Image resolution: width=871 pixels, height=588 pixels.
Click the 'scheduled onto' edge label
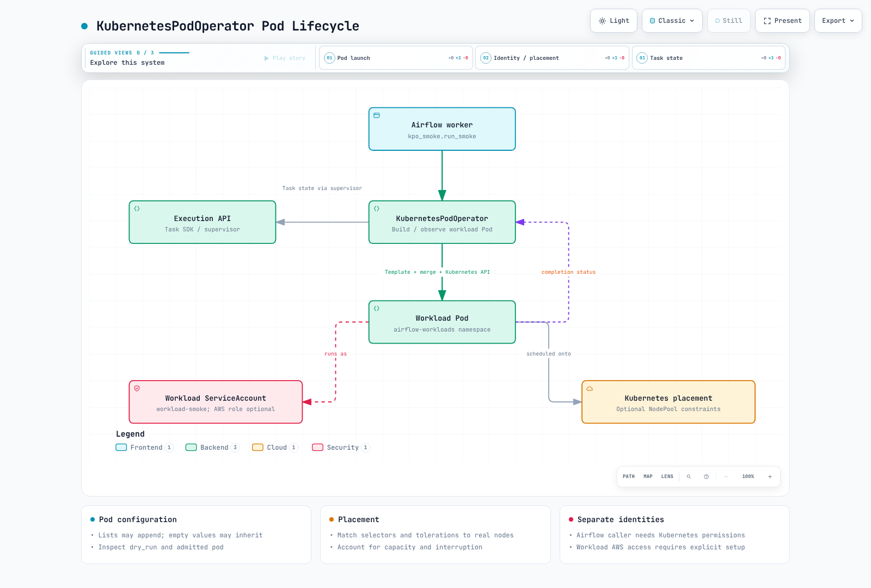549,354
